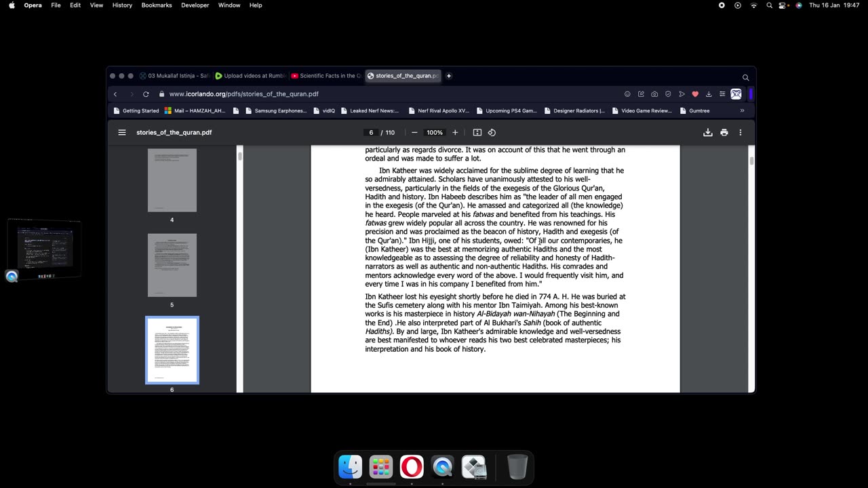This screenshot has height=488, width=868.
Task: Open Finder from the dock
Action: 351,467
